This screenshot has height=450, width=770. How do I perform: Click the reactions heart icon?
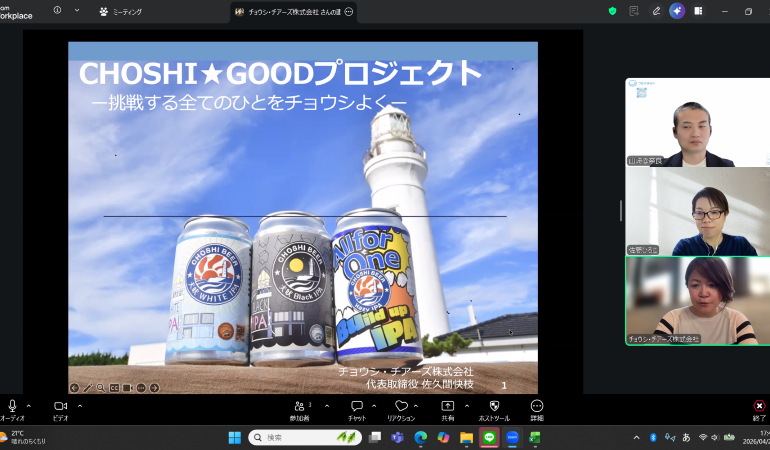pos(401,406)
